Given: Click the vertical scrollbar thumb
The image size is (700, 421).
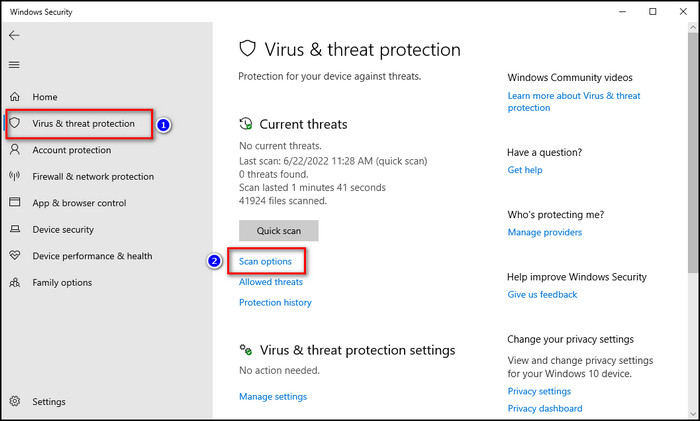Looking at the screenshot, I should (692, 152).
